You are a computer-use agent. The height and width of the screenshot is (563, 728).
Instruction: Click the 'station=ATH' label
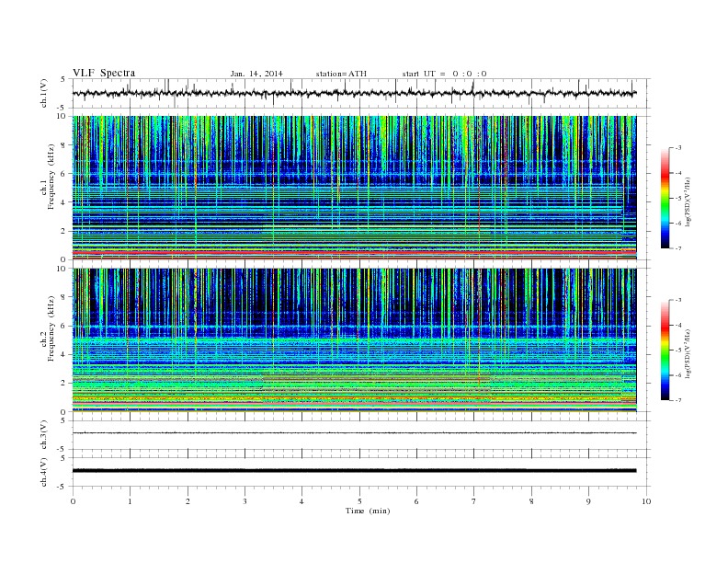click(341, 74)
